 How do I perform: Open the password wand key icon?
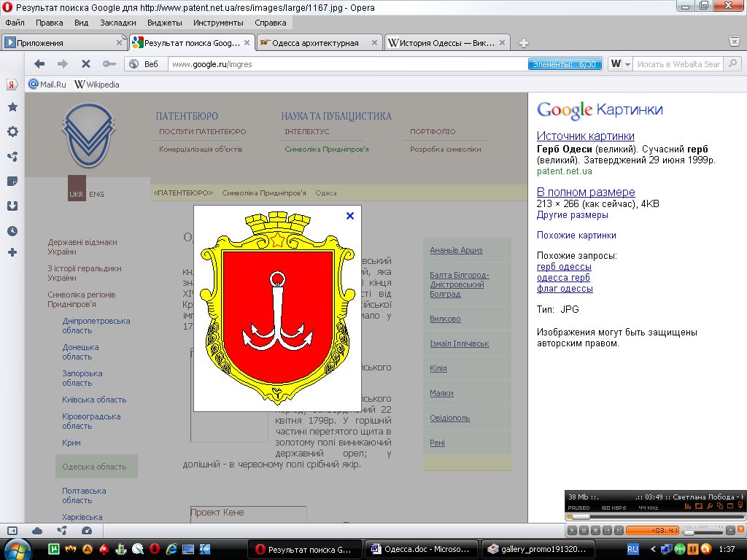(109, 64)
